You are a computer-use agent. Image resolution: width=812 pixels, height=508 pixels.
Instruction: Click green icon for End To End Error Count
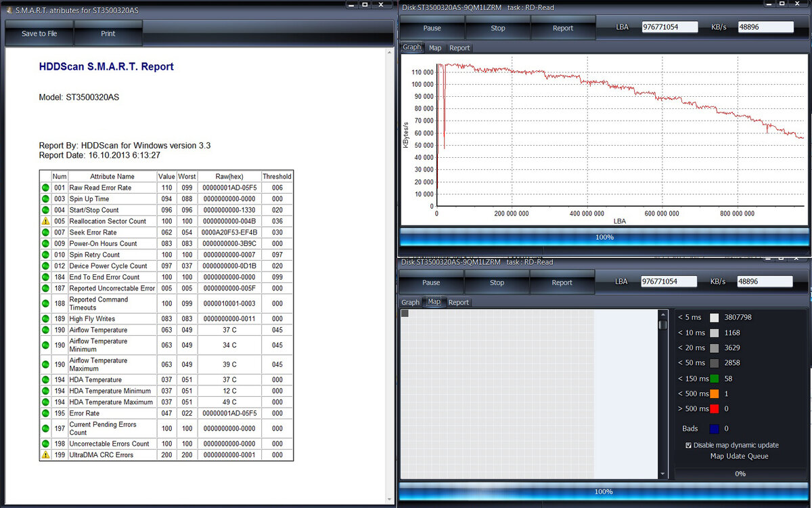pos(45,277)
